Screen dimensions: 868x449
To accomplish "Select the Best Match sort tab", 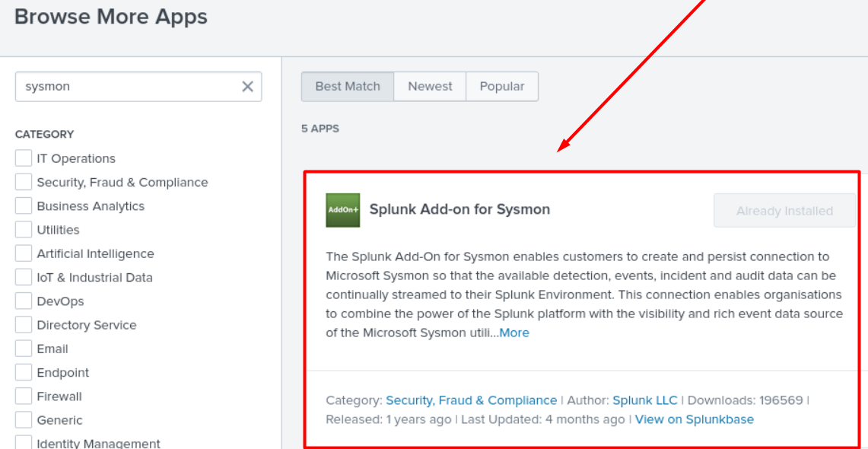I will pyautogui.click(x=348, y=86).
